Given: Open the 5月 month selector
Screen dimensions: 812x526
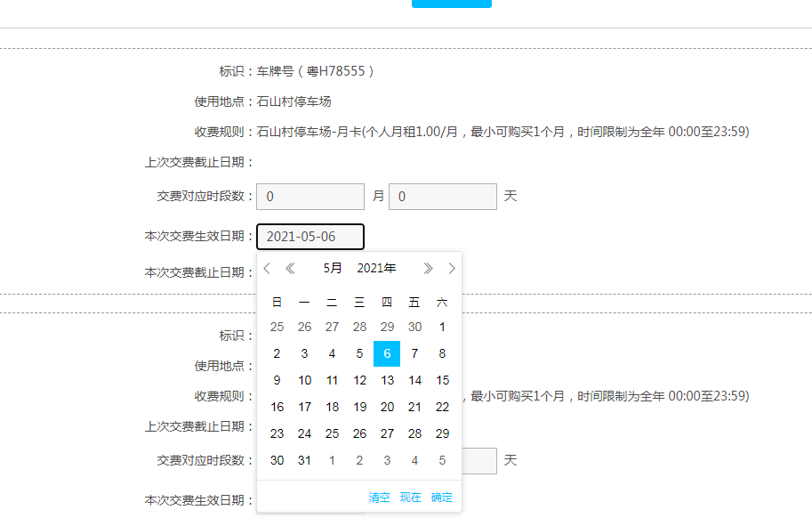Looking at the screenshot, I should pyautogui.click(x=333, y=269).
